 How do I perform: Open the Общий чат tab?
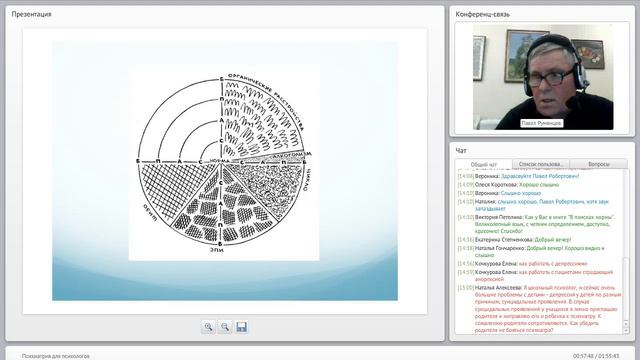[x=484, y=164]
